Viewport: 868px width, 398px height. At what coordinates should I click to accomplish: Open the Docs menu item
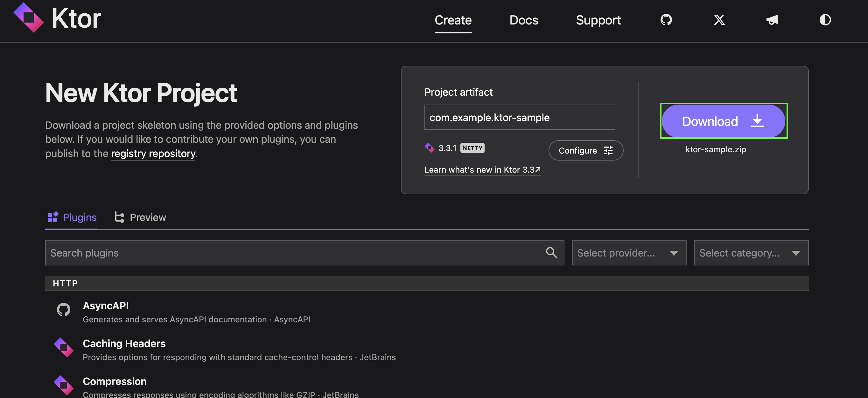pos(524,20)
